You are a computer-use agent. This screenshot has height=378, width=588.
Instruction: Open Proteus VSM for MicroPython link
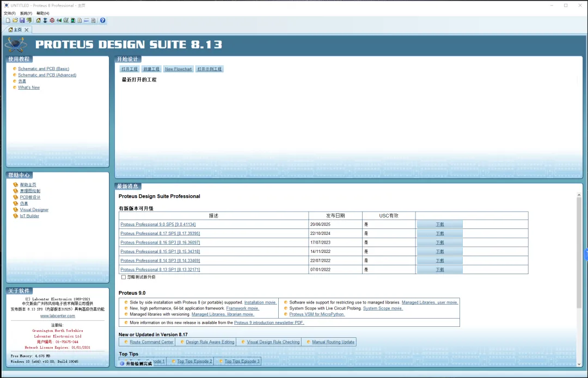(317, 314)
